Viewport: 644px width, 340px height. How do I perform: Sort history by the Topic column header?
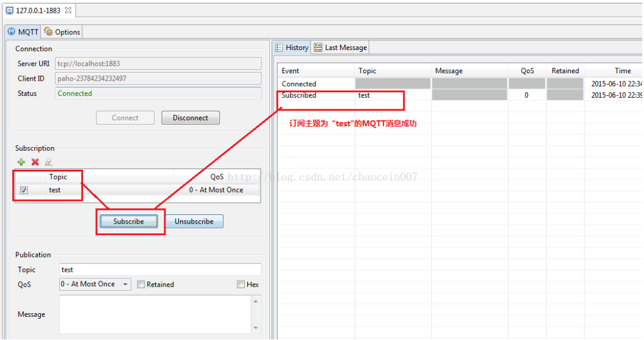coord(393,71)
